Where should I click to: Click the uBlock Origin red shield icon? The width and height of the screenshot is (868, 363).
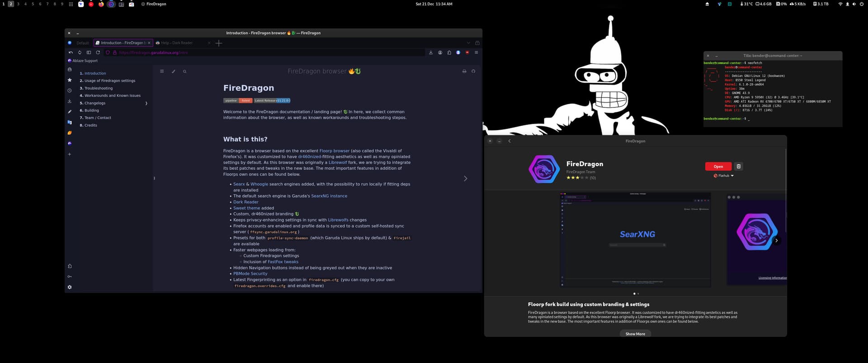pyautogui.click(x=467, y=52)
